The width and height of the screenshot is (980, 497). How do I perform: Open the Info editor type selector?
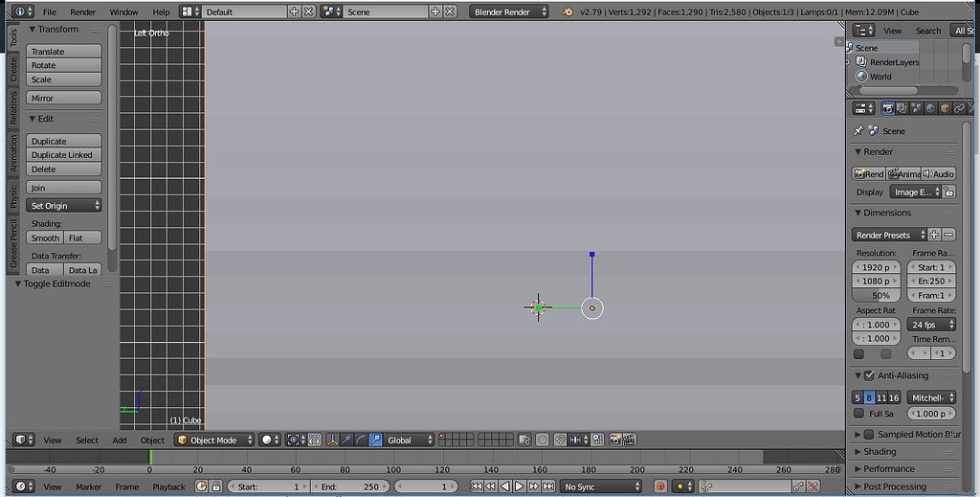click(x=23, y=11)
